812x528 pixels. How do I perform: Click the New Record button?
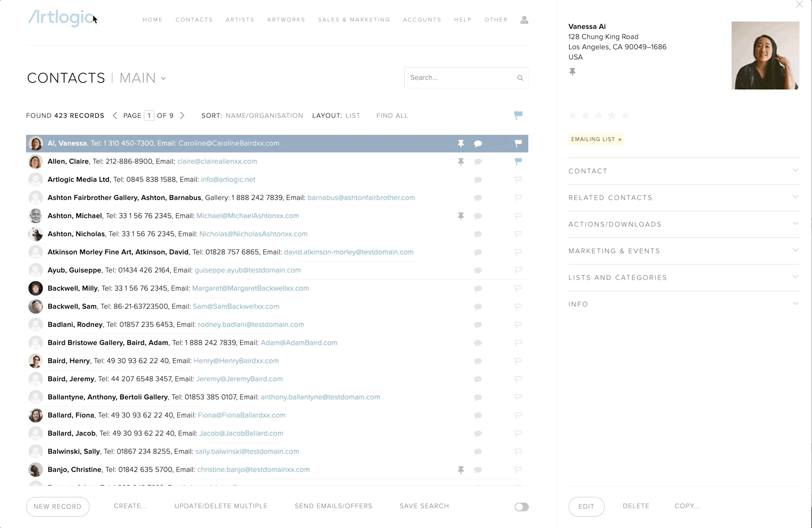click(x=58, y=506)
